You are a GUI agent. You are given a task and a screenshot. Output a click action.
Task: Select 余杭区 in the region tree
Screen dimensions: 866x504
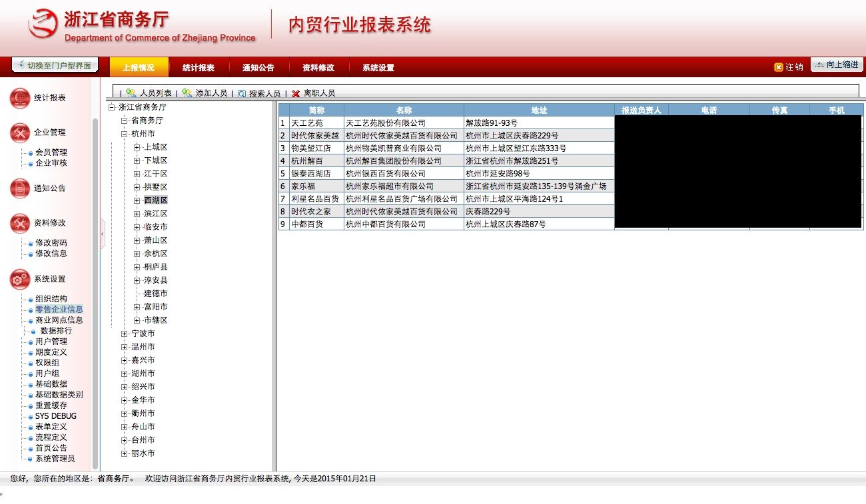(156, 254)
